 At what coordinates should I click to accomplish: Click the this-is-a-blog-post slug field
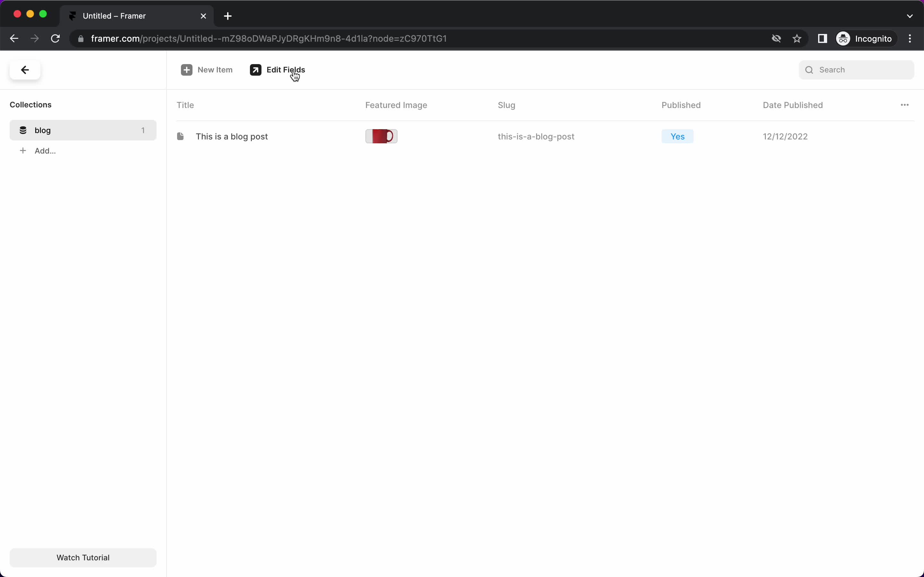(x=536, y=136)
